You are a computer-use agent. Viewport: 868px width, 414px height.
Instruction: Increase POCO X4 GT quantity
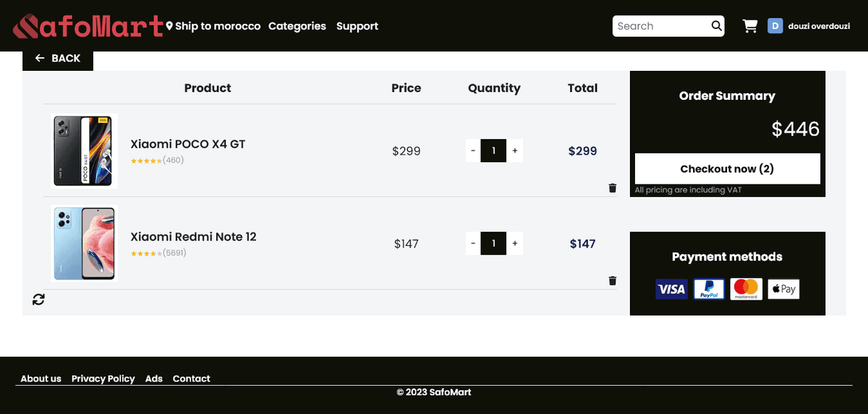[x=515, y=151]
